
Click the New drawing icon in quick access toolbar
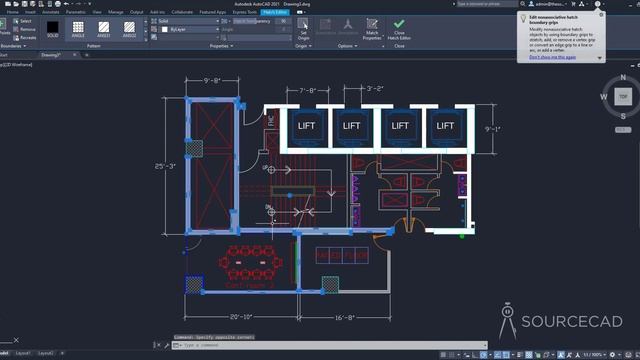(8, 4)
